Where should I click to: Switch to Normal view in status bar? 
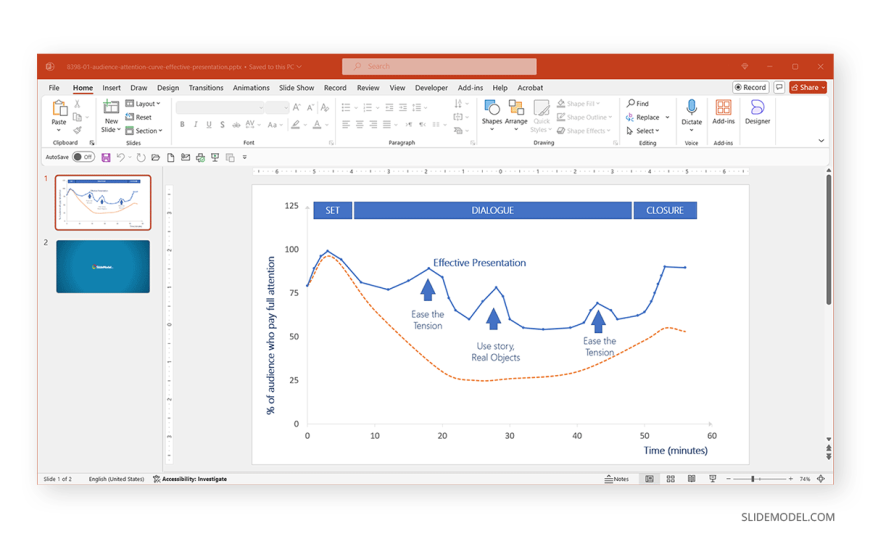click(x=649, y=478)
